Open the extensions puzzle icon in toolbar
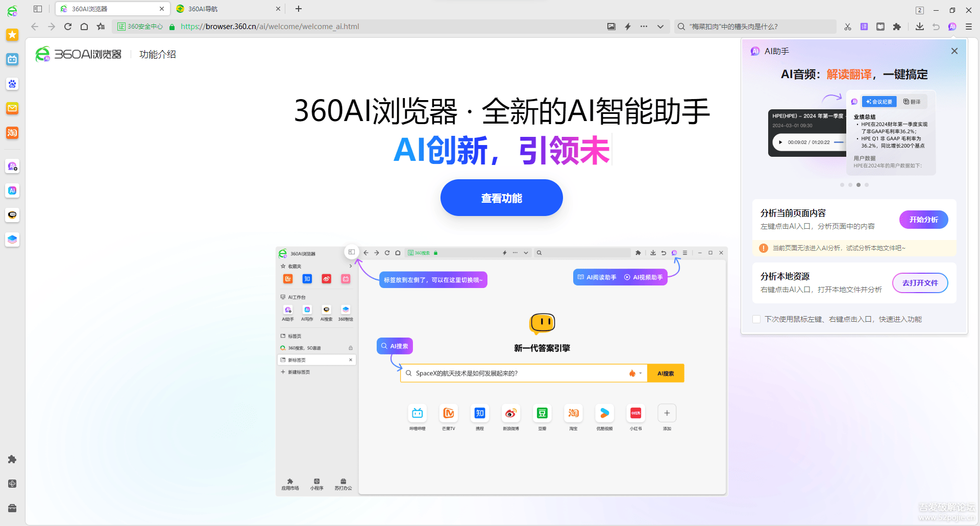 pyautogui.click(x=897, y=27)
